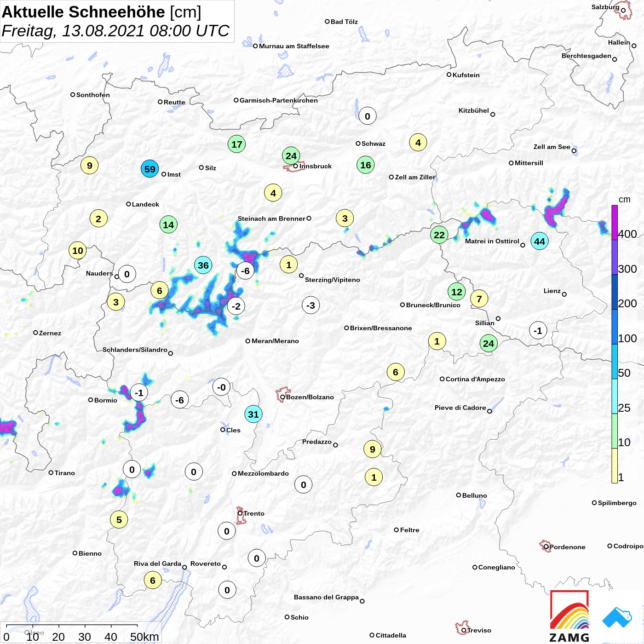The height and width of the screenshot is (644, 644).
Task: Select the 0 station near Nauders
Action: [x=127, y=274]
